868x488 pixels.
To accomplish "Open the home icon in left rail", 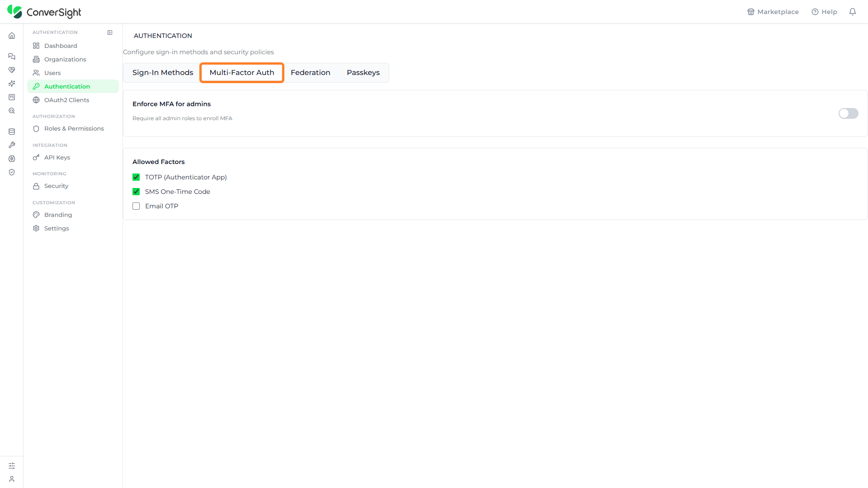I will [12, 36].
